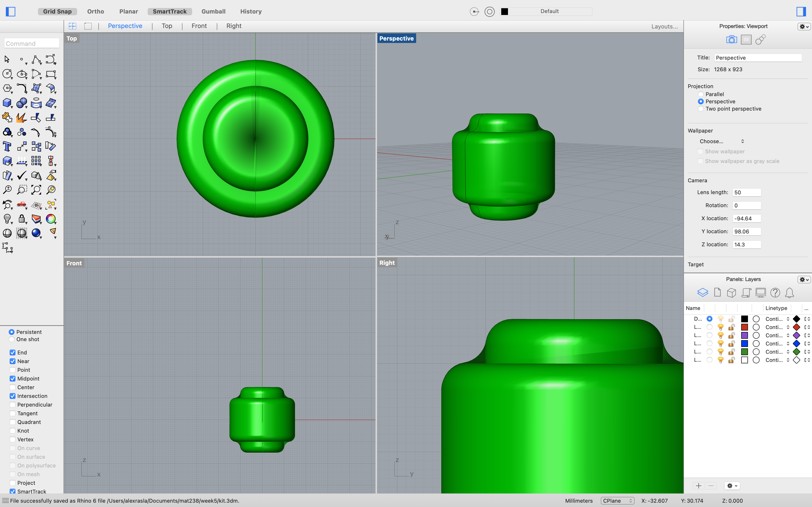This screenshot has height=507, width=812.
Task: Switch to the Right viewport tab
Action: pyautogui.click(x=233, y=26)
